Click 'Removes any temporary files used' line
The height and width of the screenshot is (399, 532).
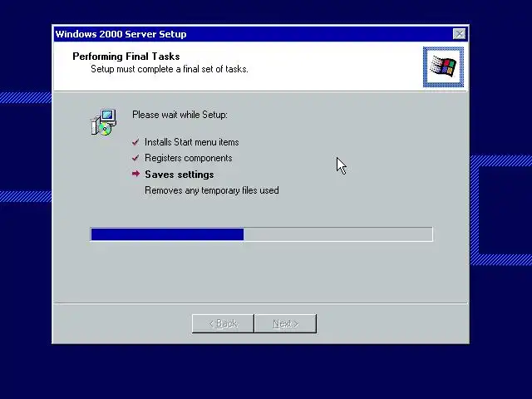(x=212, y=190)
